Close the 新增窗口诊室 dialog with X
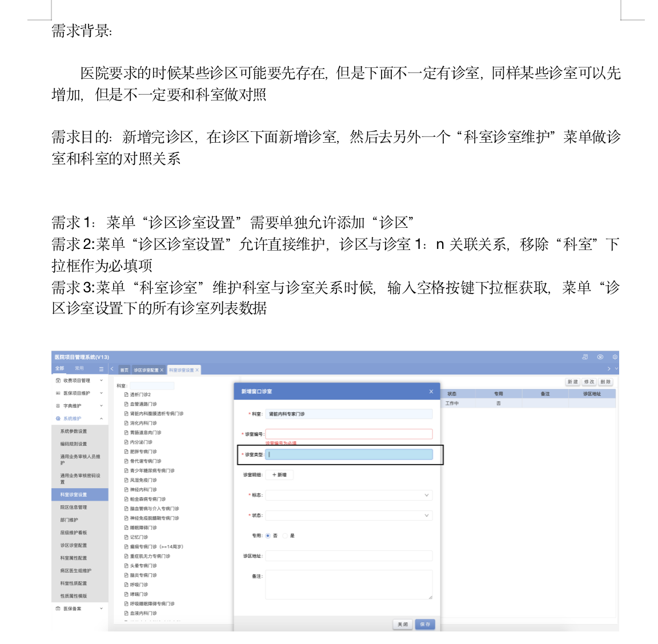The image size is (658, 644). (x=431, y=392)
